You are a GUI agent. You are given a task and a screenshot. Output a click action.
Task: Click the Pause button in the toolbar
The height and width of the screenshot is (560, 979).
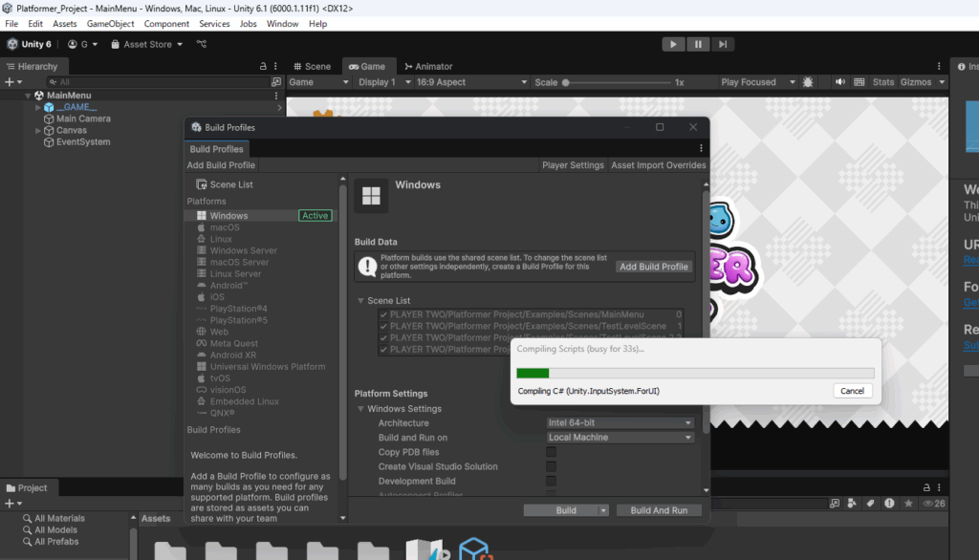tap(698, 44)
